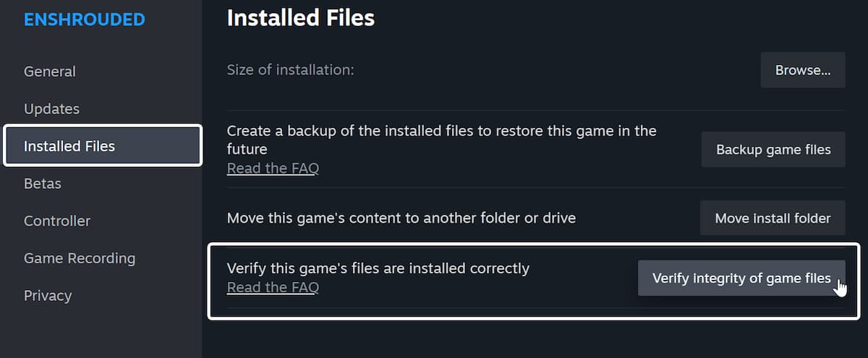The height and width of the screenshot is (358, 868).
Task: Select the Installed Files sidebar tab
Action: 69,146
